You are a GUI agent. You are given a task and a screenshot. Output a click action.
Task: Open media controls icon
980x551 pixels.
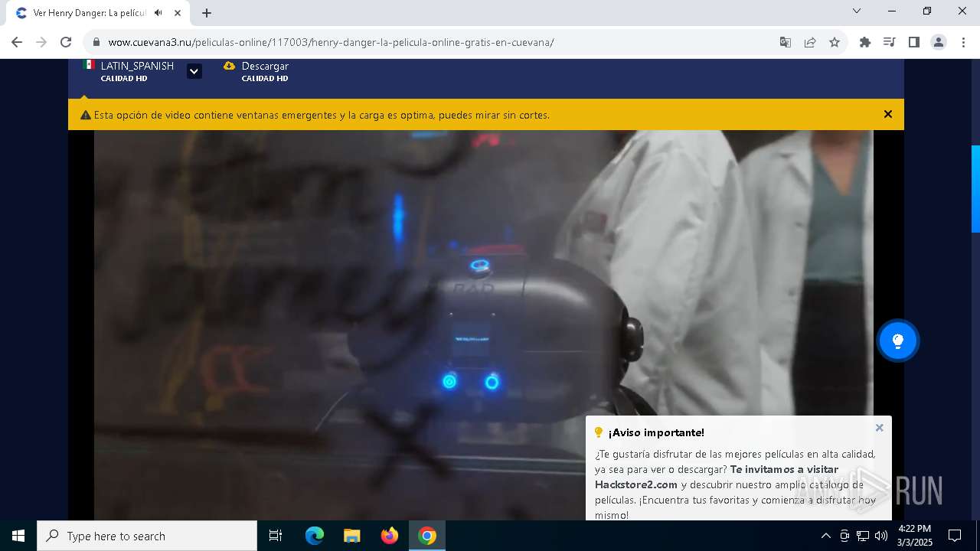click(x=890, y=42)
